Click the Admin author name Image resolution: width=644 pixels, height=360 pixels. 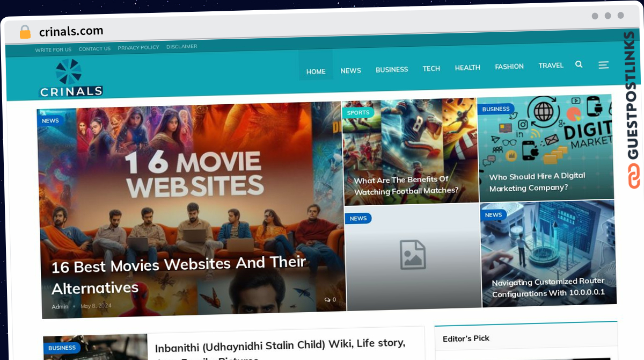pyautogui.click(x=60, y=307)
